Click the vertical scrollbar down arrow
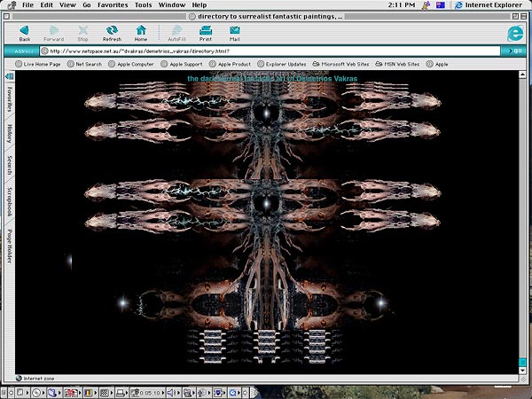Image resolution: width=532 pixels, height=399 pixels. pyautogui.click(x=522, y=371)
